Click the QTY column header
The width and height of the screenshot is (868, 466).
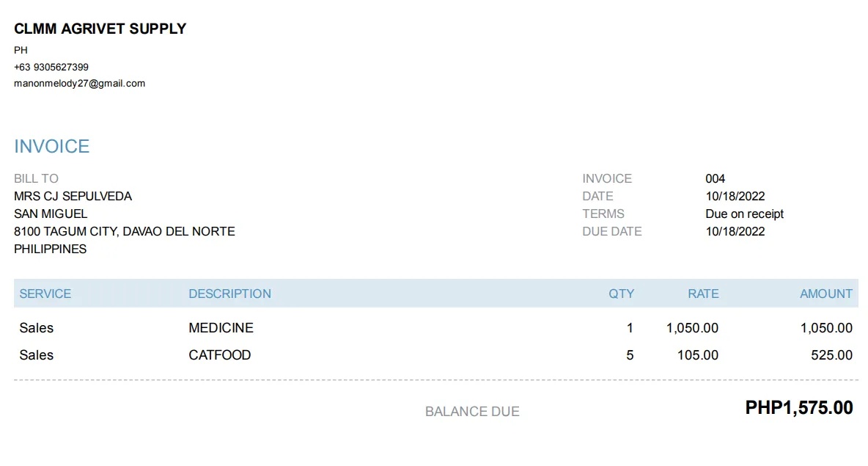(621, 294)
